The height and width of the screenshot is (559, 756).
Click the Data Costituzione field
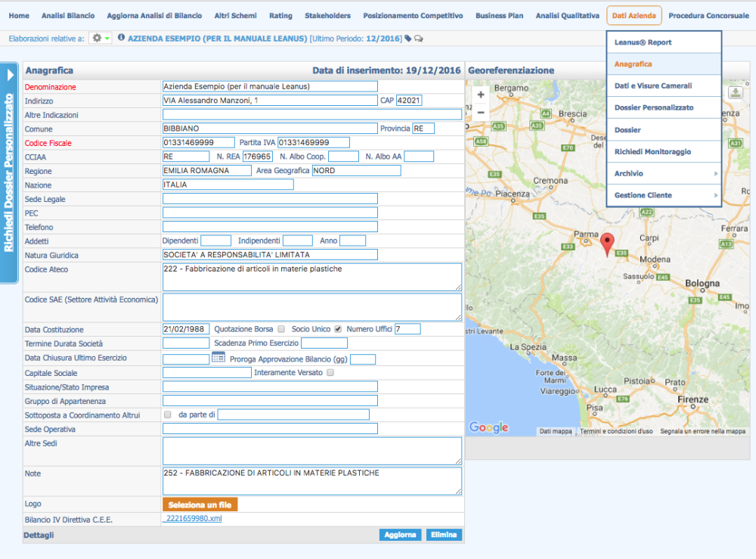click(186, 329)
